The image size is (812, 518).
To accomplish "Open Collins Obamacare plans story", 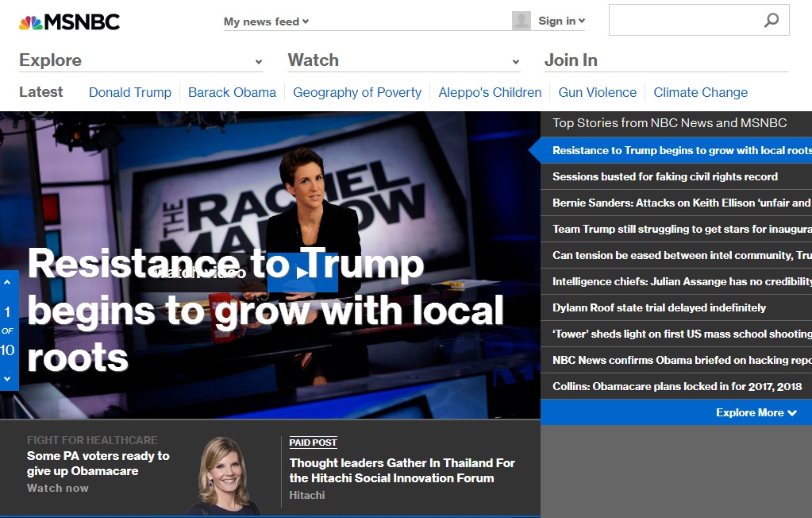I will [x=676, y=386].
